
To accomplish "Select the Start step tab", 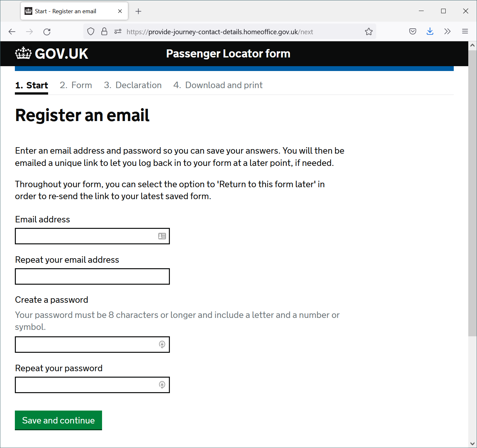I will pos(32,85).
